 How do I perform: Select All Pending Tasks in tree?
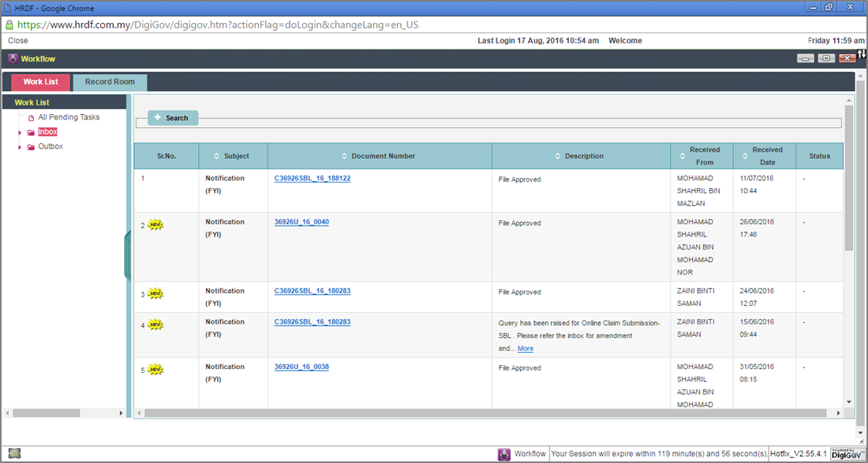coord(69,117)
